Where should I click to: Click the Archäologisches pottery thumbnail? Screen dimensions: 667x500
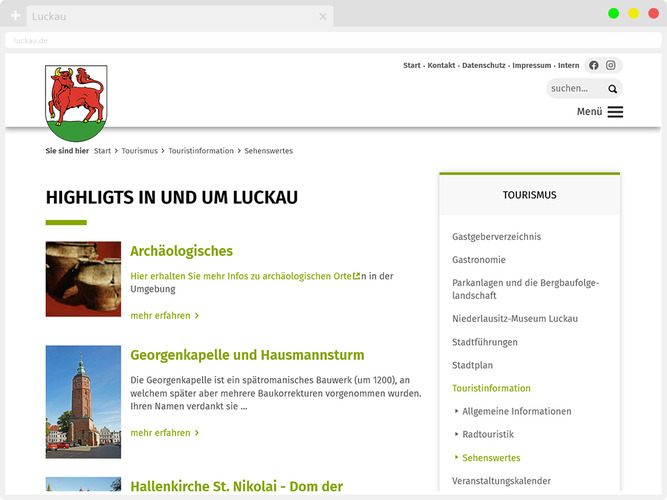[83, 279]
